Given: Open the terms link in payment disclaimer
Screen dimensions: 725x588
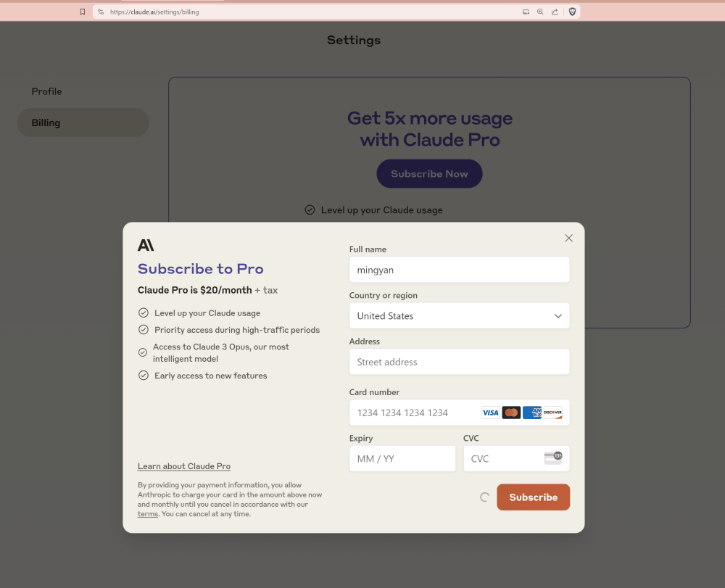Looking at the screenshot, I should click(x=147, y=514).
